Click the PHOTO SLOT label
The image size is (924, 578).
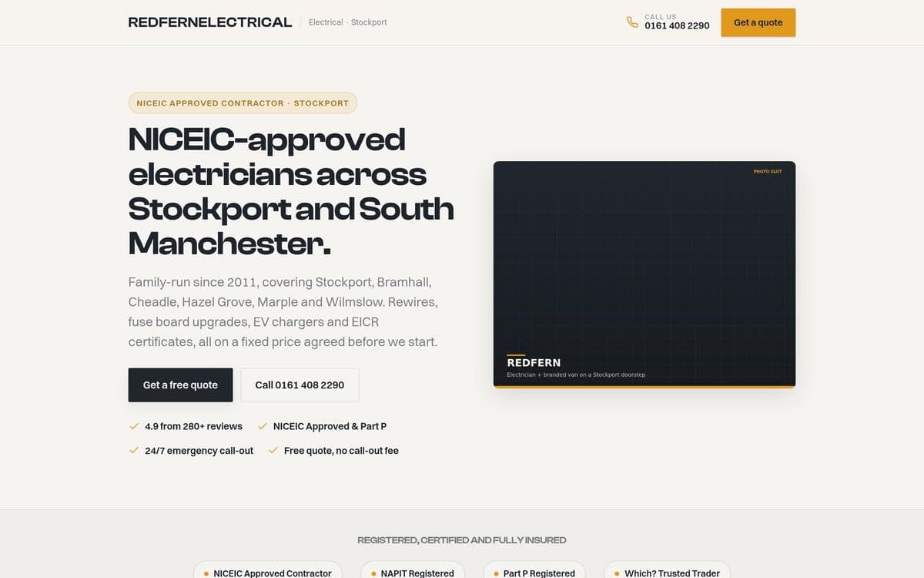pyautogui.click(x=768, y=171)
